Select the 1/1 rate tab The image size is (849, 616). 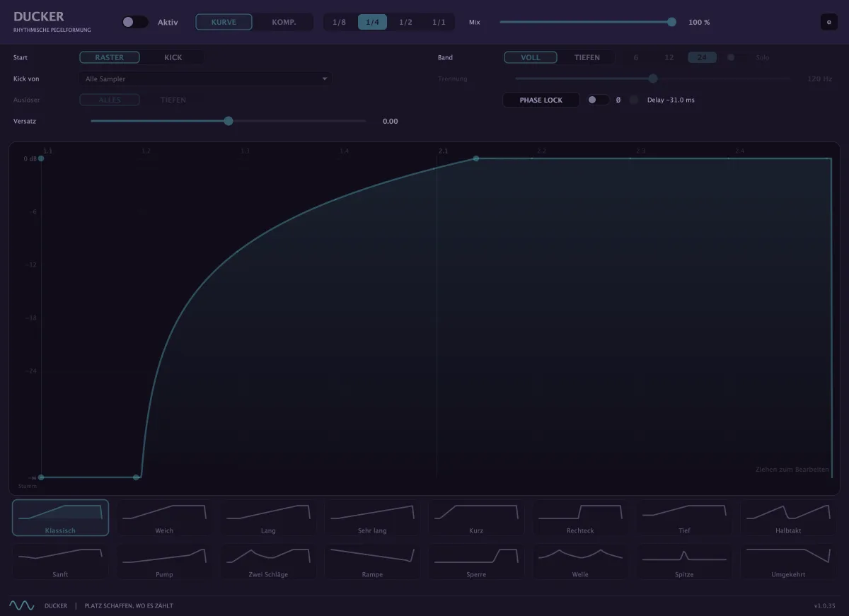[439, 22]
